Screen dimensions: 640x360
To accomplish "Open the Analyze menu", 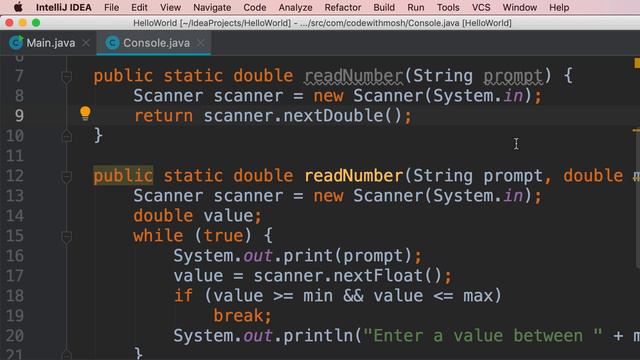I will point(295,7).
